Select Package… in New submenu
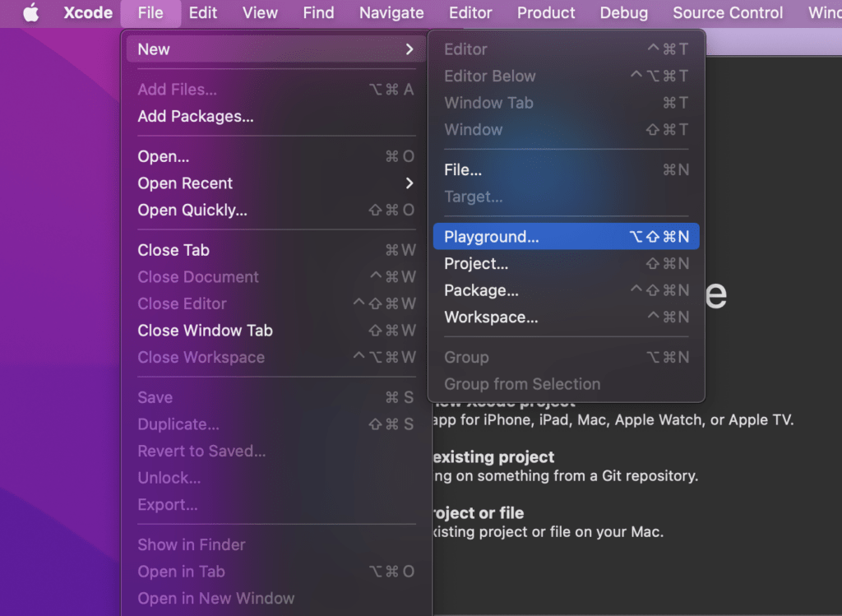842x616 pixels. (566, 290)
